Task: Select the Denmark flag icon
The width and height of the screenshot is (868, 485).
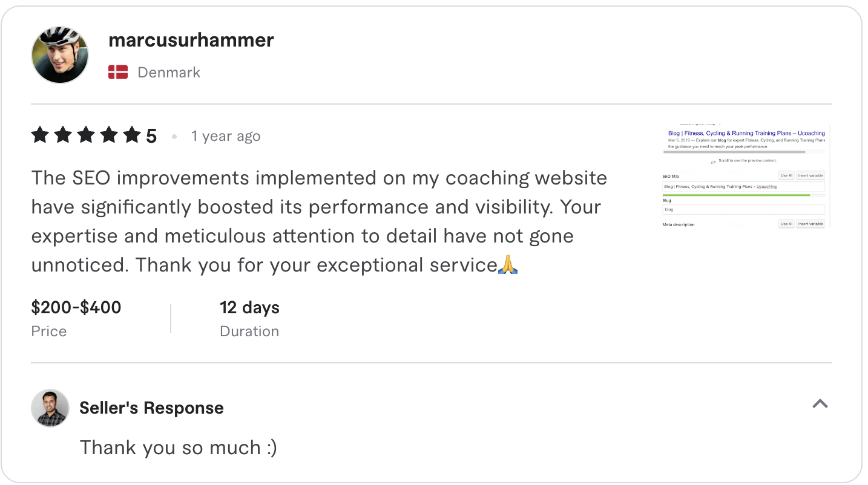Action: [117, 71]
